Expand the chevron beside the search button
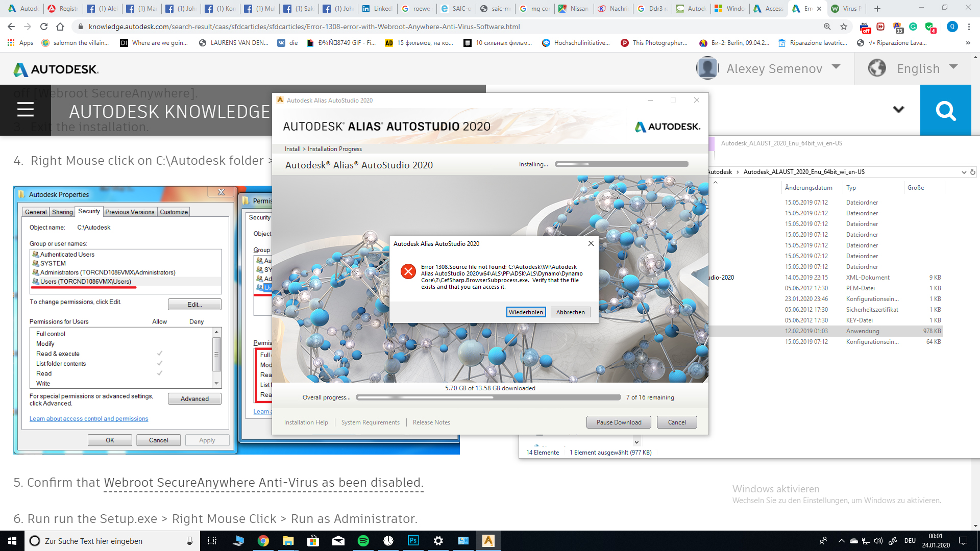Screen dimensions: 980x551 (898, 110)
